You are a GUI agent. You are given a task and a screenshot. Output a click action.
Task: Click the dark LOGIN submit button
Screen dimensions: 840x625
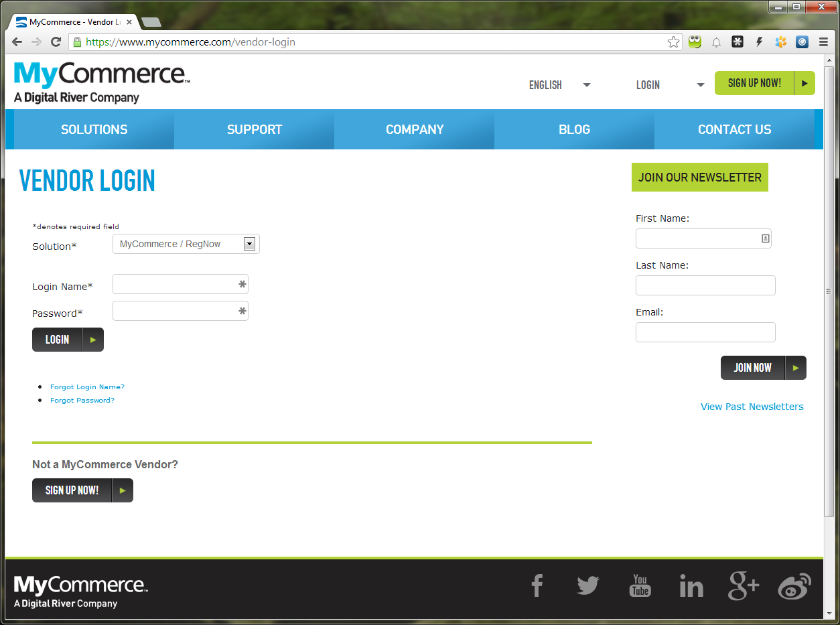[68, 340]
